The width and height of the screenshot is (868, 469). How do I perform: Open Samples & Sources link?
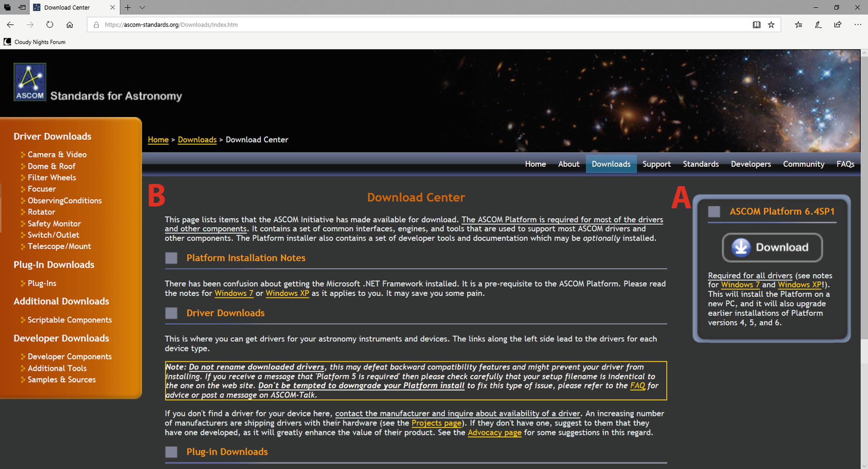(x=62, y=379)
